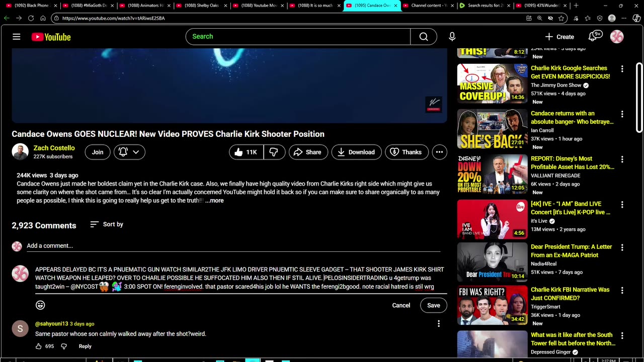Open menu for REPORT: Disney's video

pos(622,159)
